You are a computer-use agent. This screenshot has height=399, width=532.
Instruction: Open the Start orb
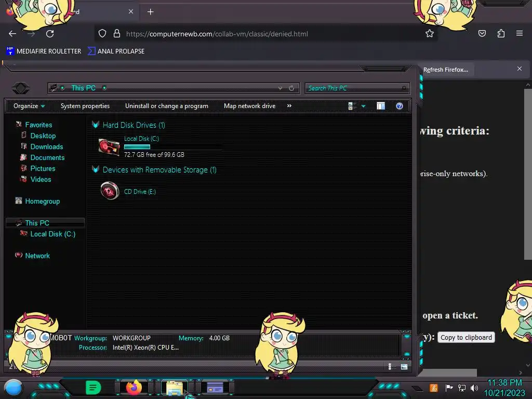(14, 388)
